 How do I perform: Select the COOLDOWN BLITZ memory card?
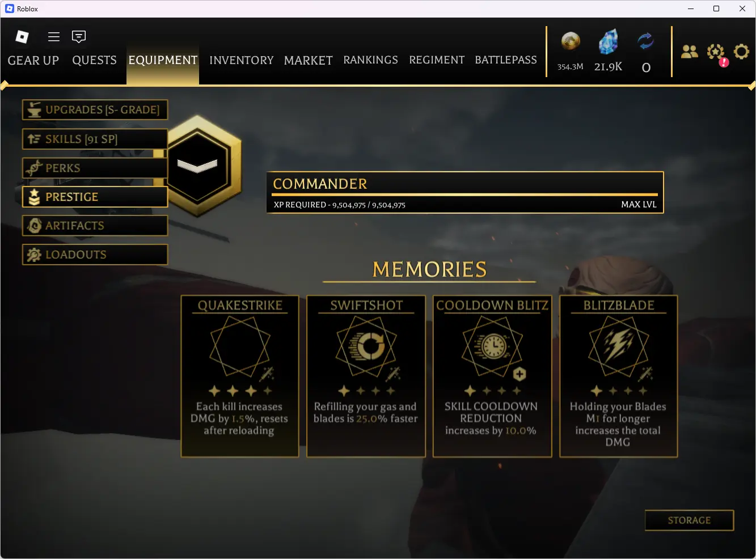(492, 376)
